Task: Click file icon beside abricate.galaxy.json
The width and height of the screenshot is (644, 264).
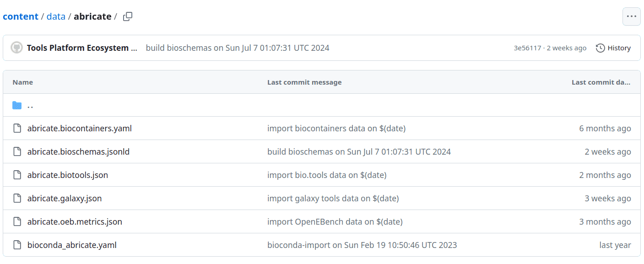Action: coord(17,199)
